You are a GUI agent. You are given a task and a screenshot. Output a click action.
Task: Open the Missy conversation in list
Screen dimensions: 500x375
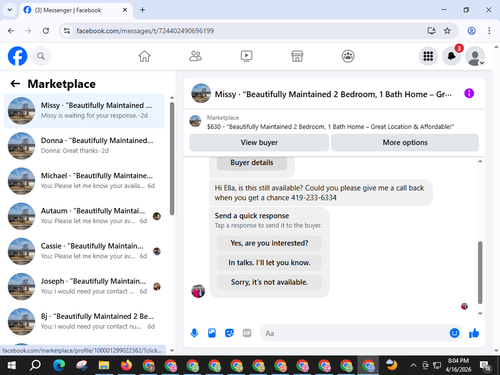[x=84, y=111]
